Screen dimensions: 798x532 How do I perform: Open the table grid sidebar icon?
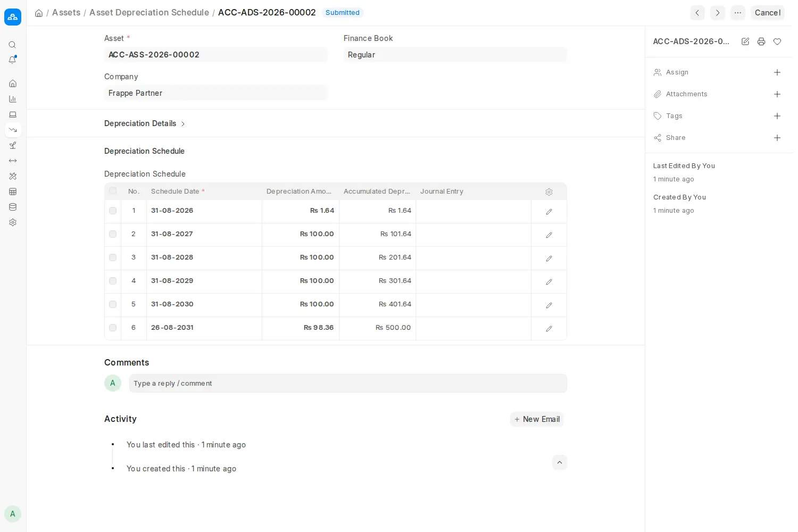tap(13, 192)
